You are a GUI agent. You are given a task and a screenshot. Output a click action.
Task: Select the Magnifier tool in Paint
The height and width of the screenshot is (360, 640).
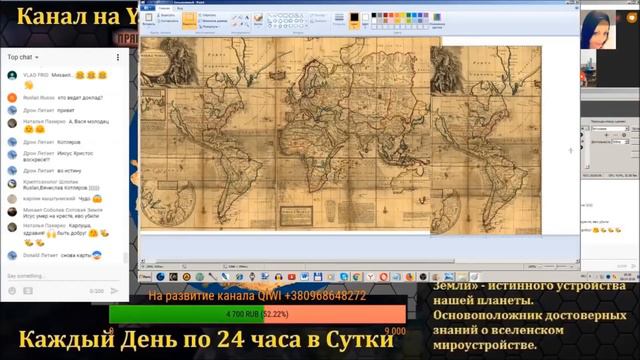(247, 24)
